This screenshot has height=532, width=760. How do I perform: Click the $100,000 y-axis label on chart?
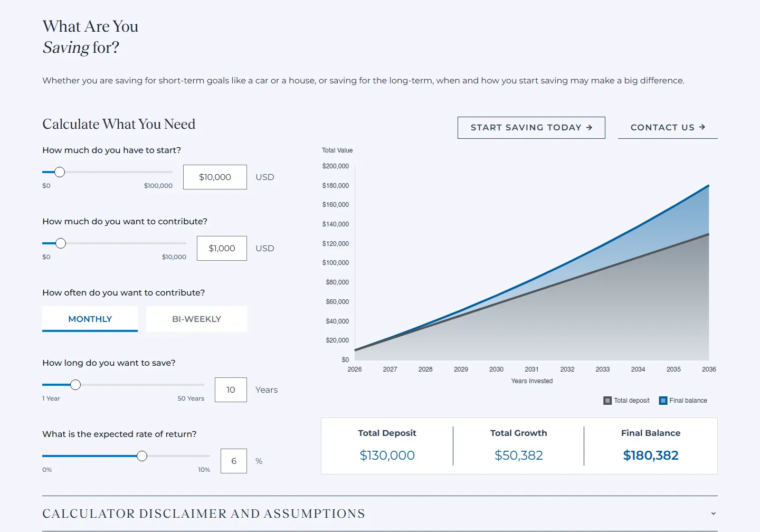pos(336,263)
